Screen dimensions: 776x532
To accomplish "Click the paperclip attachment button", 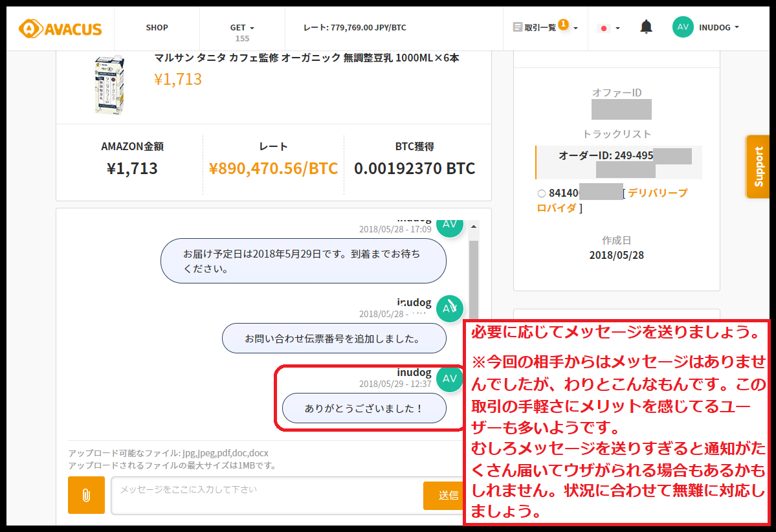I will point(86,495).
